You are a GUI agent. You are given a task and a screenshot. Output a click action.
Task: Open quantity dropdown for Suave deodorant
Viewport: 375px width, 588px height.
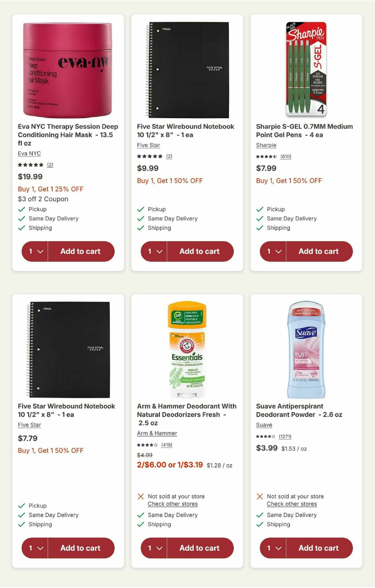tap(272, 548)
